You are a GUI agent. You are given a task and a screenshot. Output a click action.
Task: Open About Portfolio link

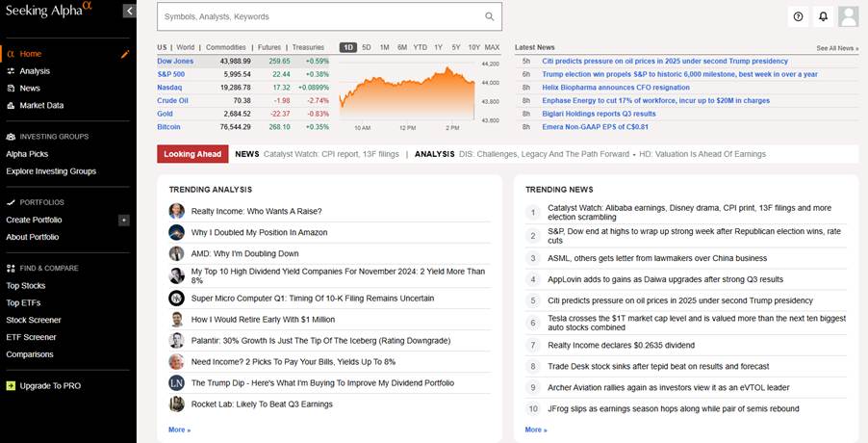(x=32, y=237)
